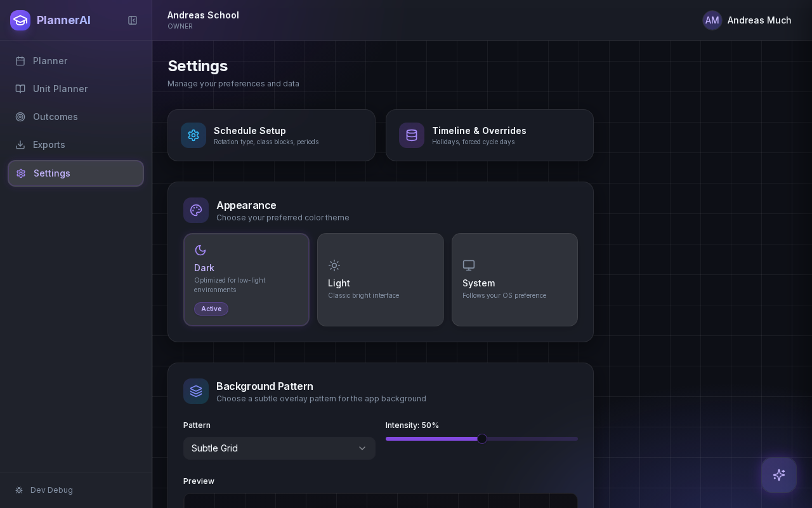
Task: Click the Background Pattern layers icon
Action: click(x=196, y=391)
